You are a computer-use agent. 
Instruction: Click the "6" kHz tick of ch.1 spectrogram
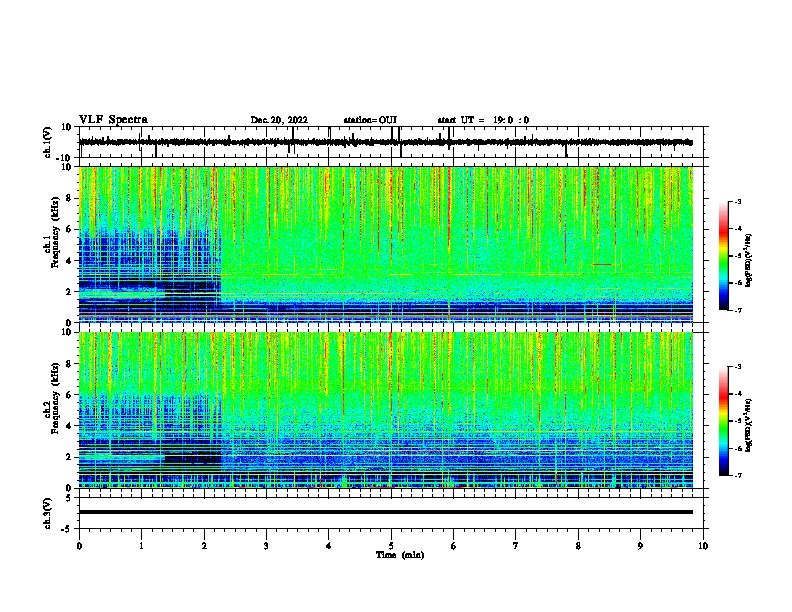pos(69,229)
